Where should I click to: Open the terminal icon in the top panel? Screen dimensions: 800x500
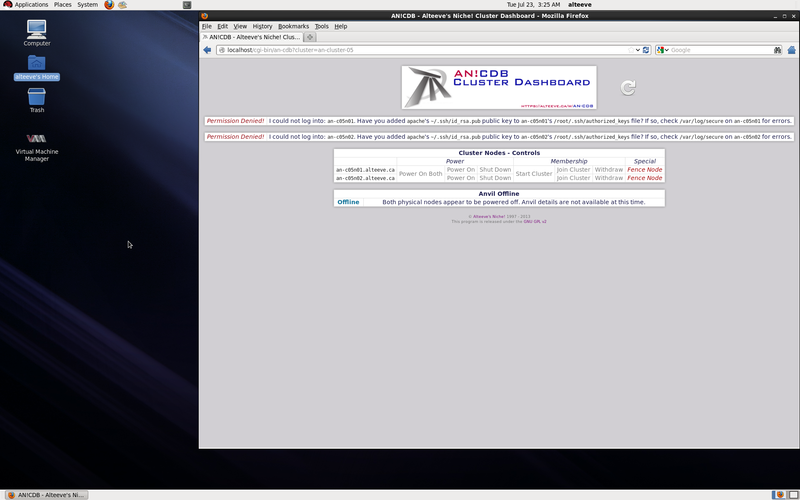point(187,5)
